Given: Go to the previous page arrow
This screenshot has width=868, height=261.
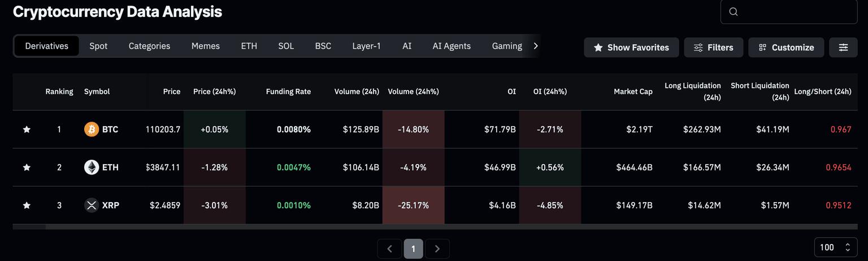Looking at the screenshot, I should 389,249.
